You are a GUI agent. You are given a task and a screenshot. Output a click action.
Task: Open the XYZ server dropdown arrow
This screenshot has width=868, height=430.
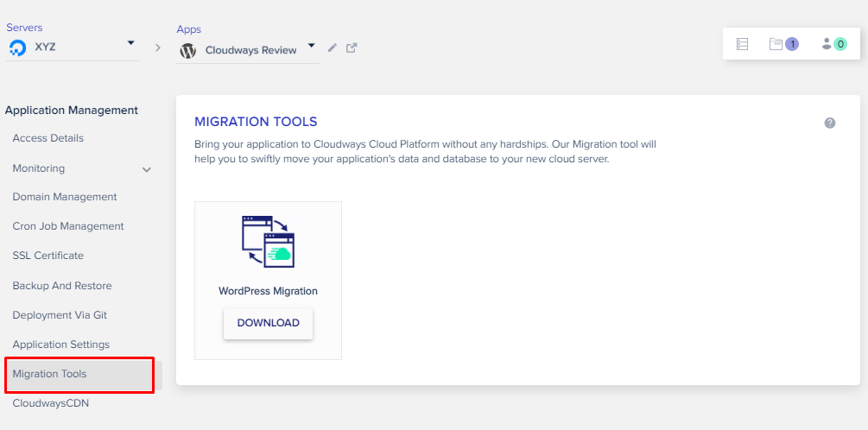[x=130, y=42]
